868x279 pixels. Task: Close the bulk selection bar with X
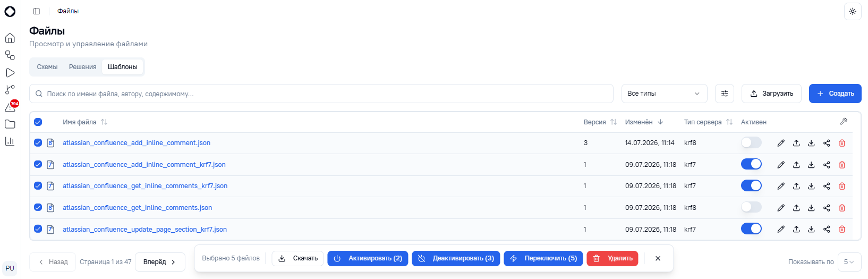658,258
